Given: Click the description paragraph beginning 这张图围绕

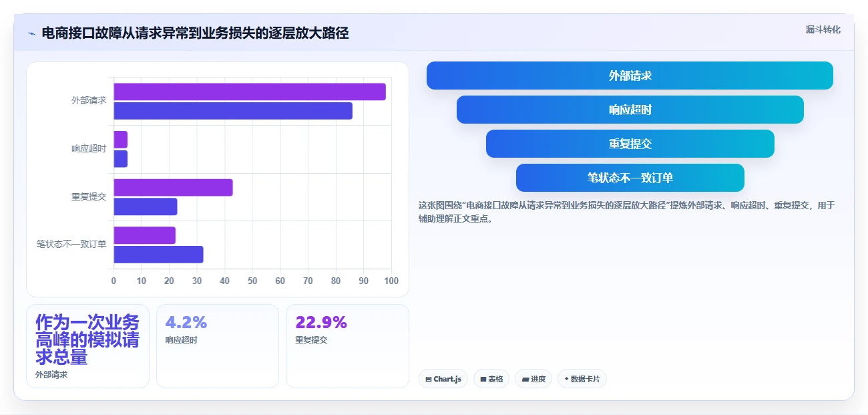Looking at the screenshot, I should pyautogui.click(x=626, y=212).
